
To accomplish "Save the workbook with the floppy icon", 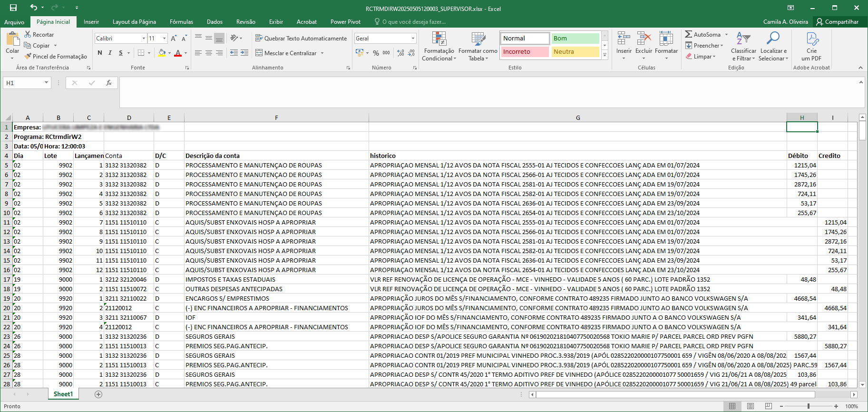I will [x=13, y=8].
